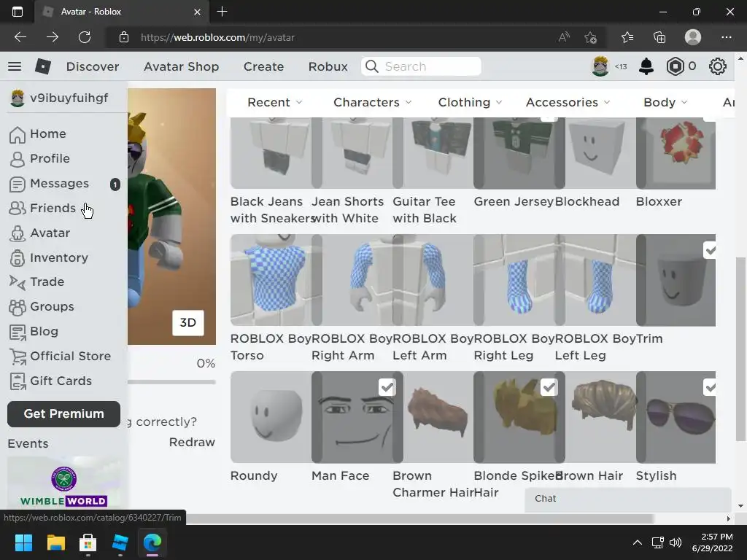Click the Official Store cart icon

tap(18, 356)
